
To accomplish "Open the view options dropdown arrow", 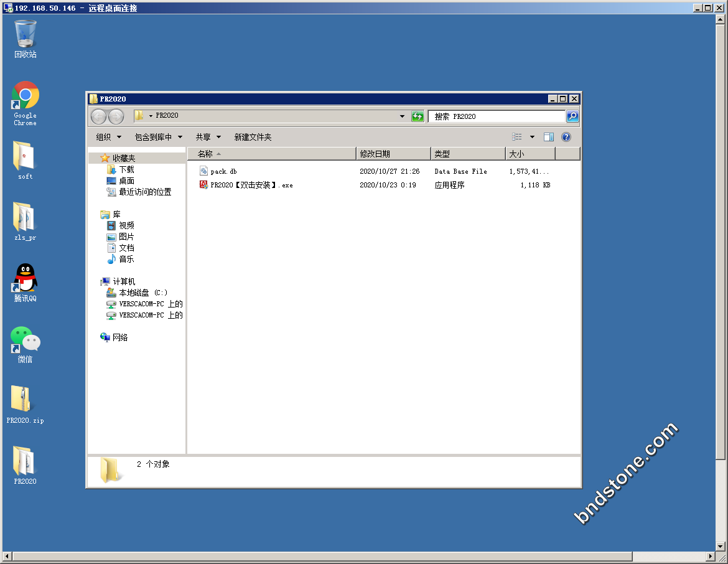I will click(x=532, y=137).
